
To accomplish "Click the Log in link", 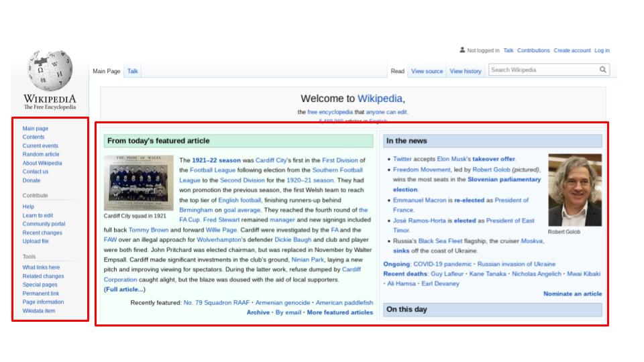I will [602, 50].
